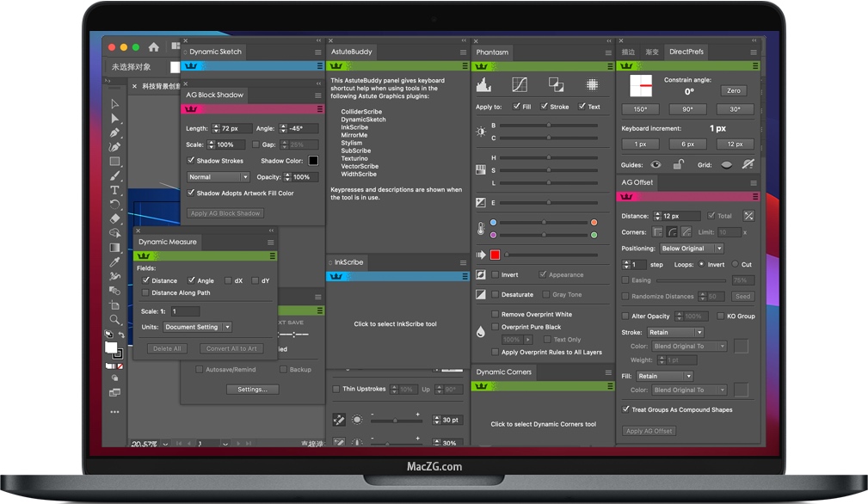
Task: Select the Type tool
Action: click(x=114, y=190)
